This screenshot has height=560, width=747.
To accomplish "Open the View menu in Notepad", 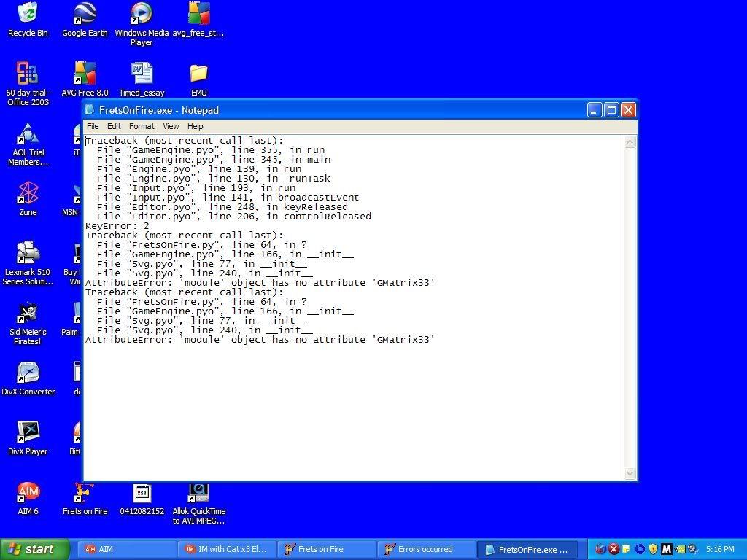I will tap(171, 126).
